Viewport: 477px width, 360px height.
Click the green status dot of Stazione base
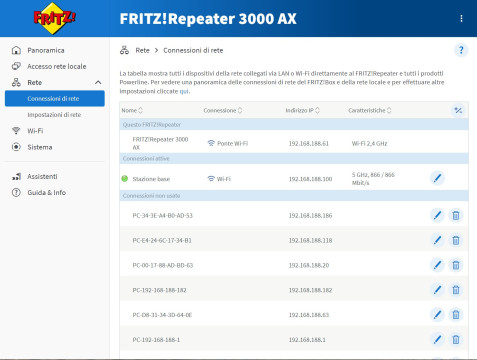tap(125, 179)
